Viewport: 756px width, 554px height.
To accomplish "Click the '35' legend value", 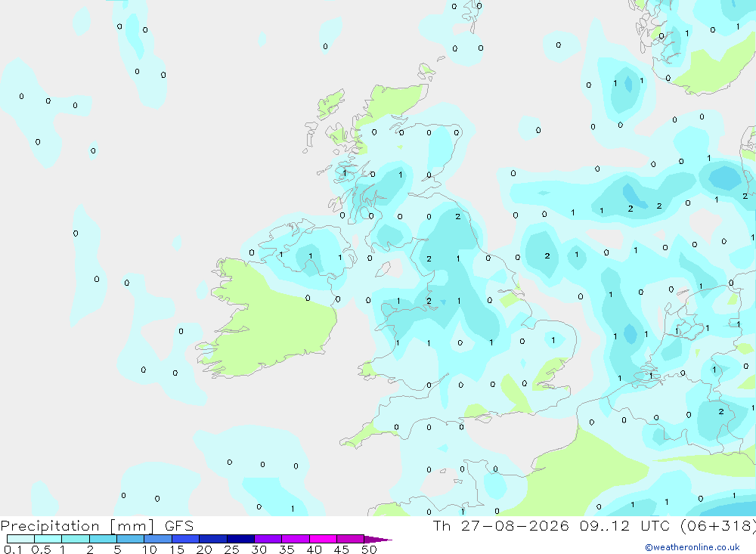I will pyautogui.click(x=287, y=549).
